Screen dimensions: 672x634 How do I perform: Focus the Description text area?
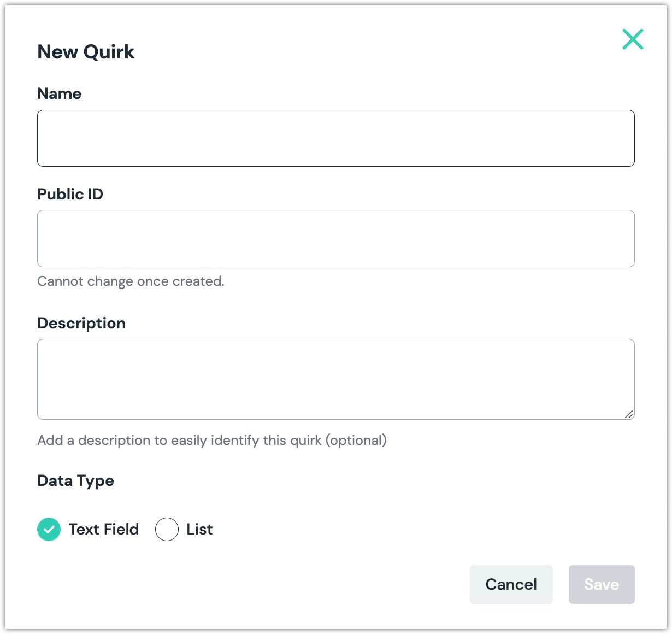point(335,379)
